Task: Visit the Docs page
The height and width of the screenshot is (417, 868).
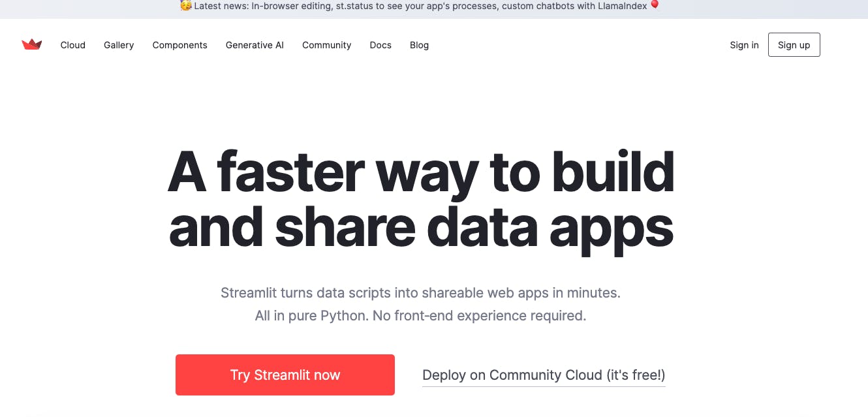Action: (380, 45)
